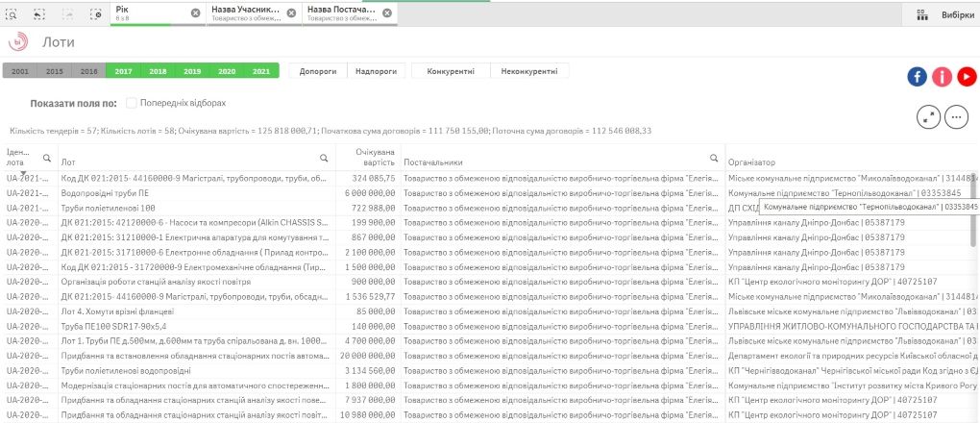Viewport: 980px width, 423px height.
Task: Expand the table to fullscreen
Action: (928, 116)
